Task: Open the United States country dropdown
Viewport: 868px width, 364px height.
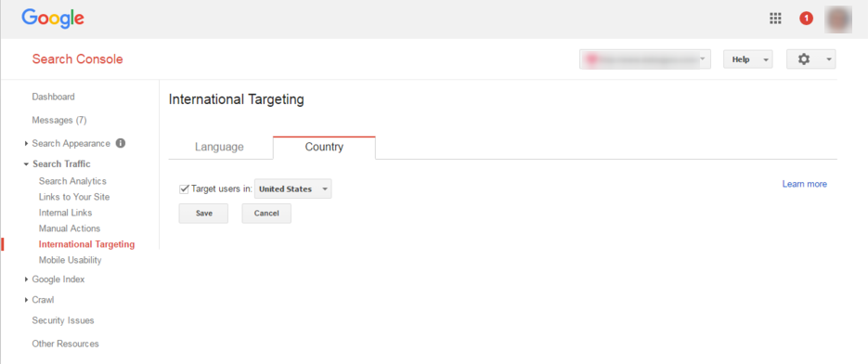Action: (x=292, y=188)
